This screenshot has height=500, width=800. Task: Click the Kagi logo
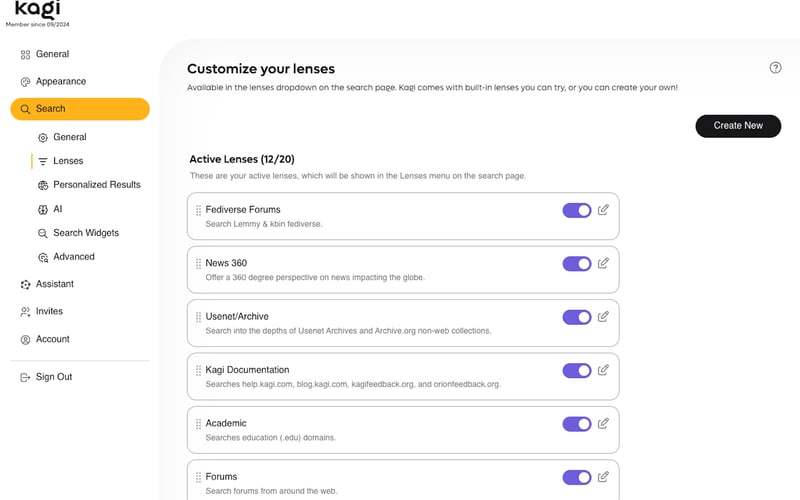pos(36,10)
